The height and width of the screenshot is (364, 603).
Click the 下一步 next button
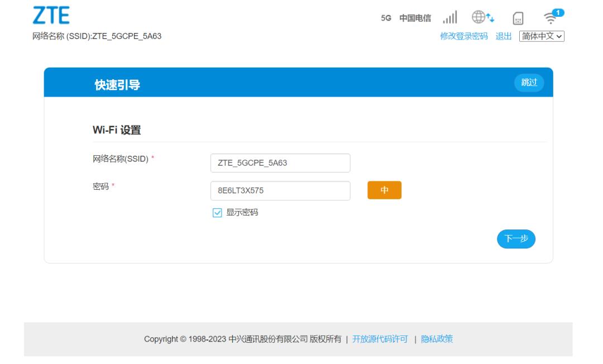click(x=516, y=239)
